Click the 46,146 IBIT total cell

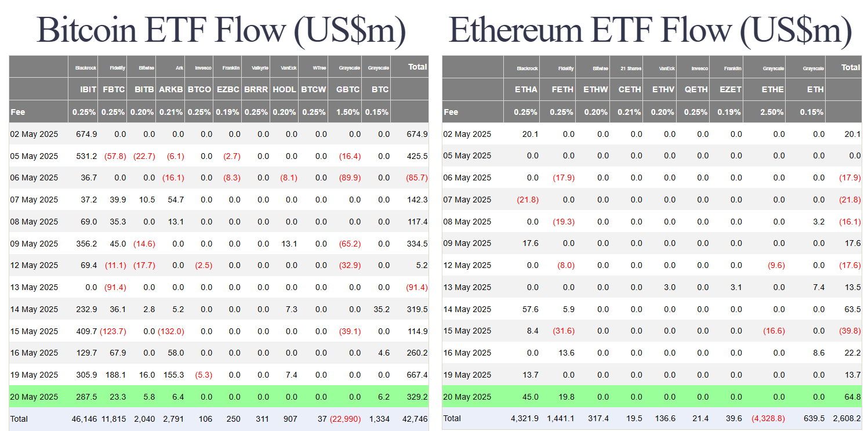point(85,418)
